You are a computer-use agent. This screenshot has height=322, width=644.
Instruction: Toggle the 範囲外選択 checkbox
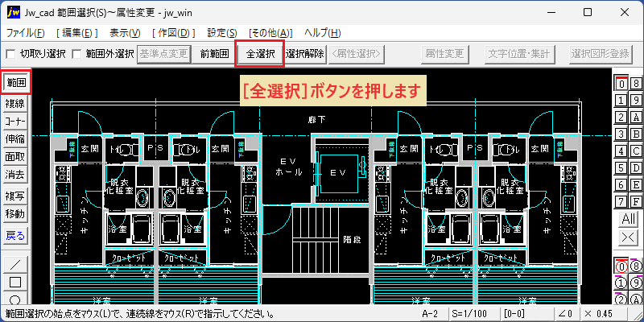(x=76, y=54)
